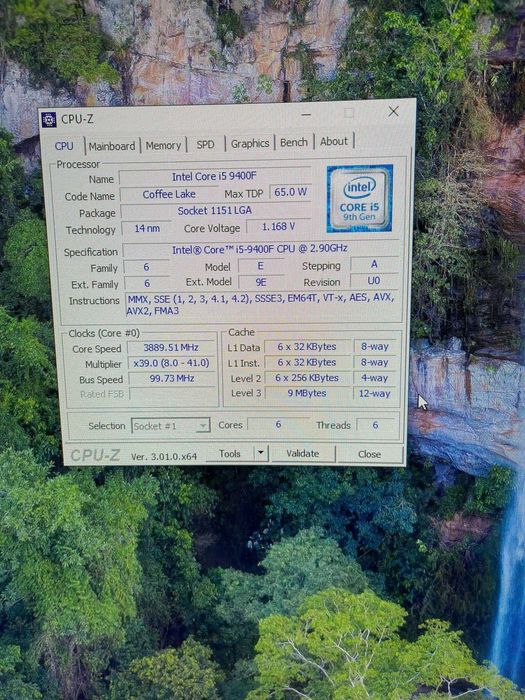Click the Technology value 14 nm

147,228
